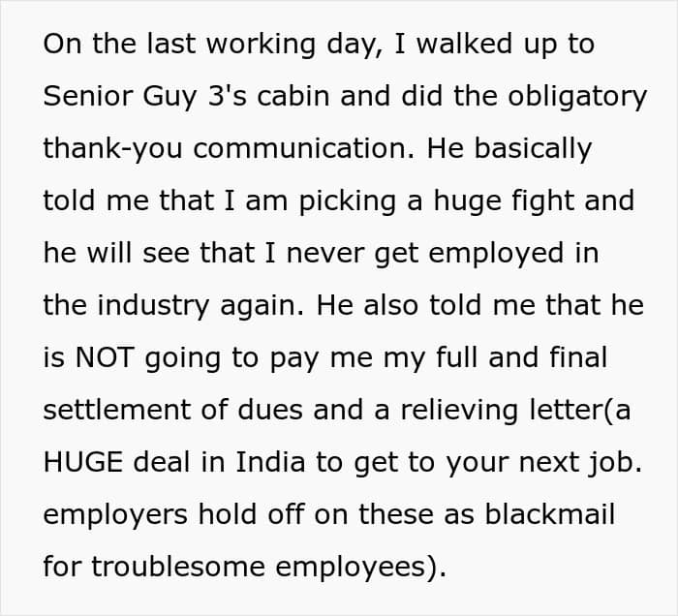This screenshot has width=678, height=616.
Task: Click the uppercase "HUGE" before deal
Action: point(83,463)
